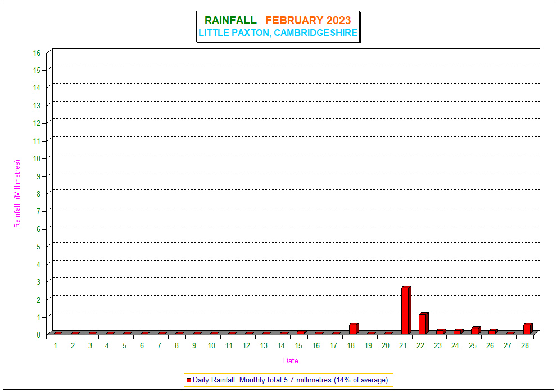The width and height of the screenshot is (557, 392).
Task: Click the tiny bar for date 15
Action: tap(302, 332)
